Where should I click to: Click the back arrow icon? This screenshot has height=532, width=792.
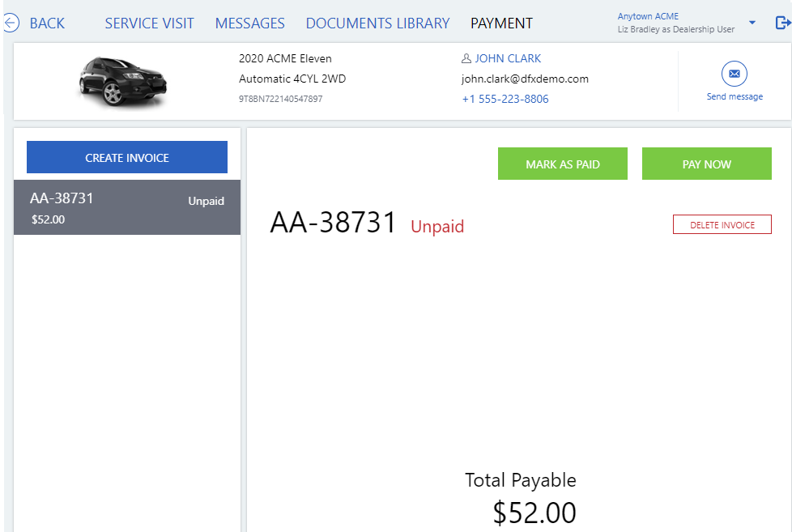point(12,23)
